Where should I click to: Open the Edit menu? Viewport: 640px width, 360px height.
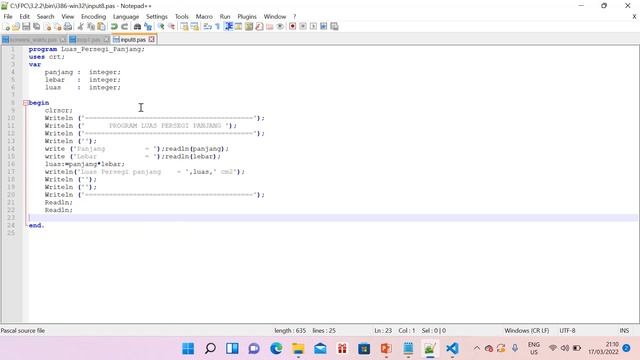click(x=24, y=17)
